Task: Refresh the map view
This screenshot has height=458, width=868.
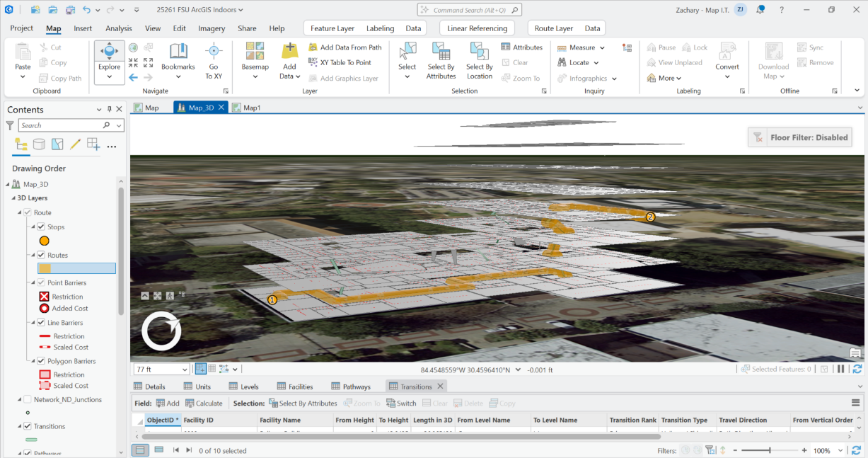Action: [857, 369]
